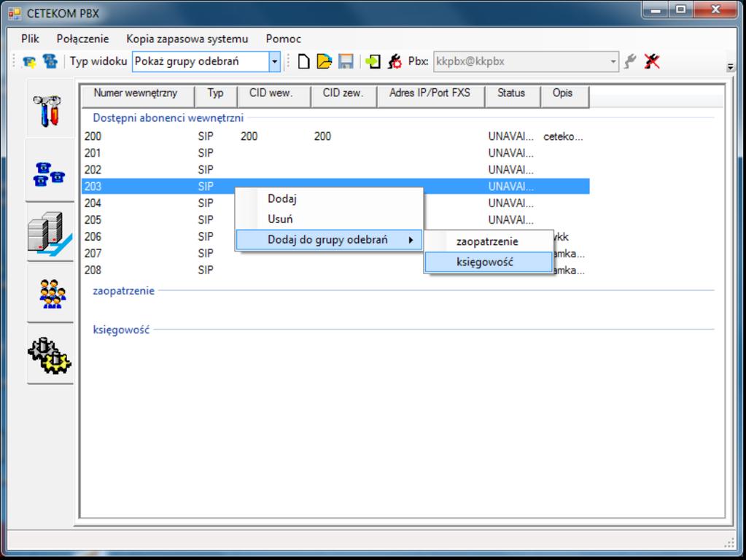The height and width of the screenshot is (560, 746).
Task: Open the phones sidebar section
Action: [50, 172]
